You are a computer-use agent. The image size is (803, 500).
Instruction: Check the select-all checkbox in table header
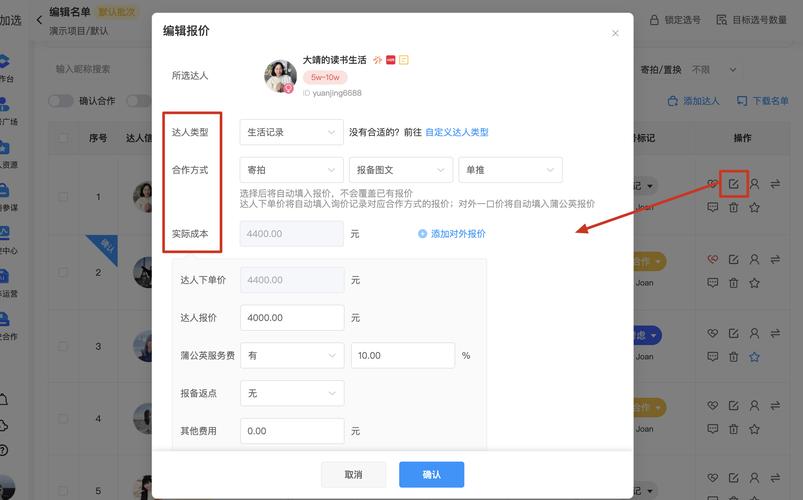pos(64,138)
